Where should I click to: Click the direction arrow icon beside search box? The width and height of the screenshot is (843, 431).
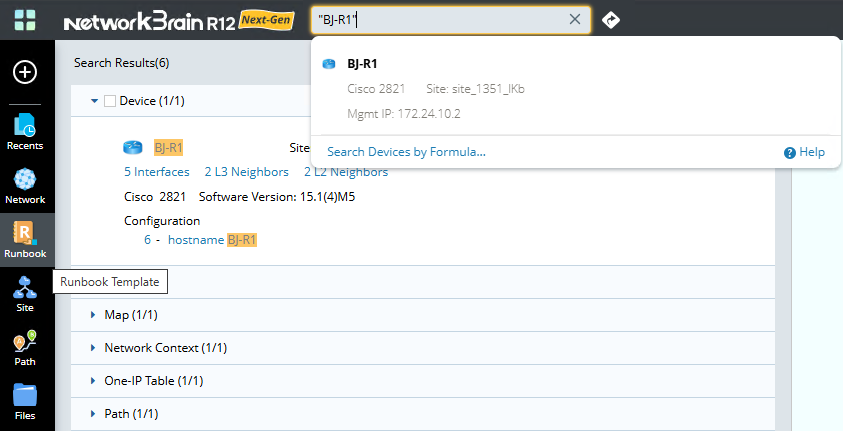tap(611, 20)
